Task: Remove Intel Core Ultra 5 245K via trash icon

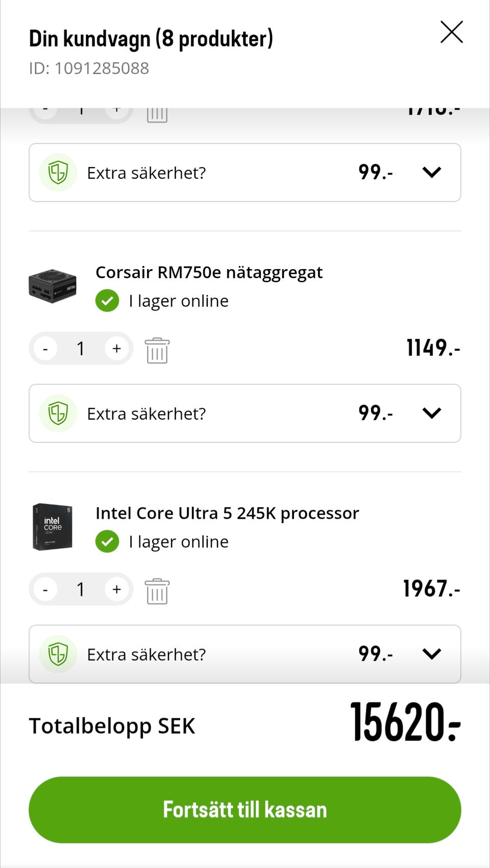Action: pyautogui.click(x=157, y=591)
